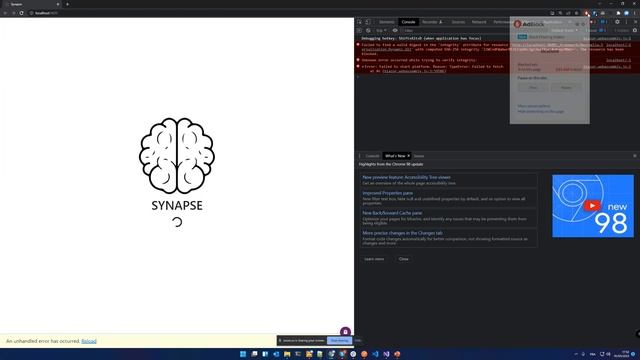
Task: Click the Synapse browser tab
Action: tap(32, 4)
